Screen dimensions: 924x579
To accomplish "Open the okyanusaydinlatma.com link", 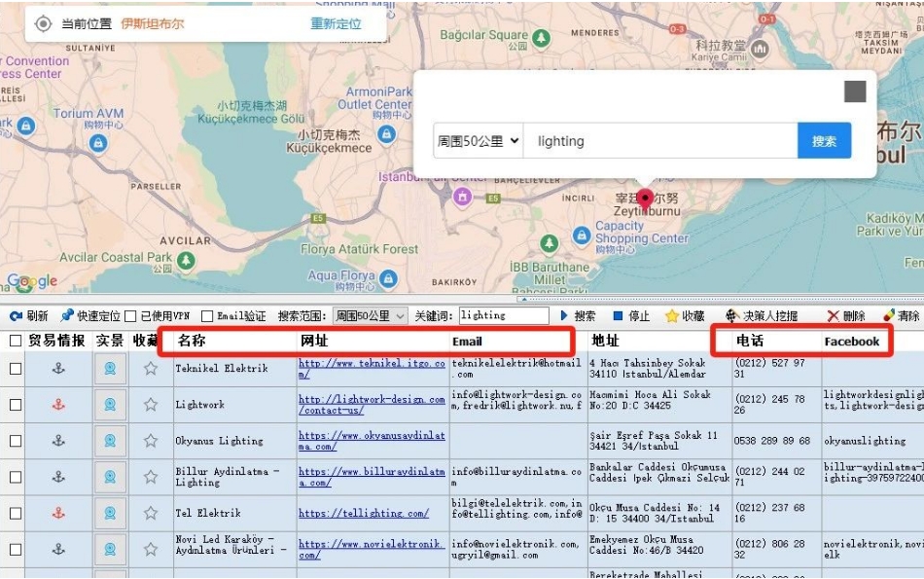I will click(372, 441).
